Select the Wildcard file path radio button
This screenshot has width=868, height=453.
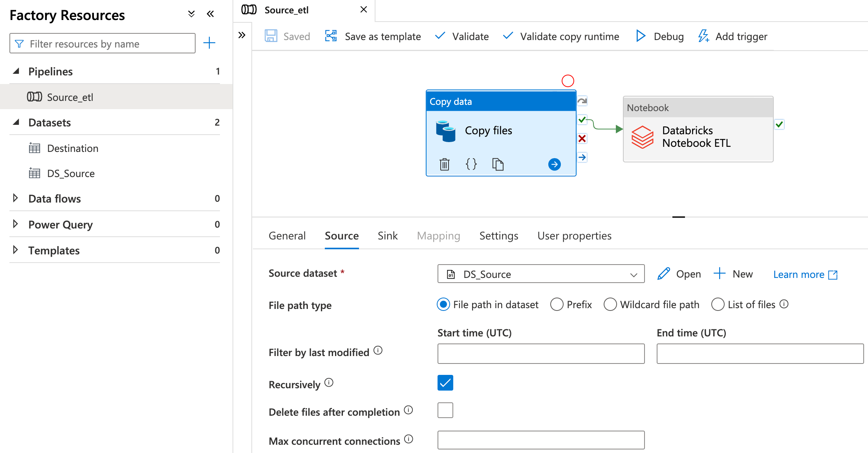(x=610, y=304)
